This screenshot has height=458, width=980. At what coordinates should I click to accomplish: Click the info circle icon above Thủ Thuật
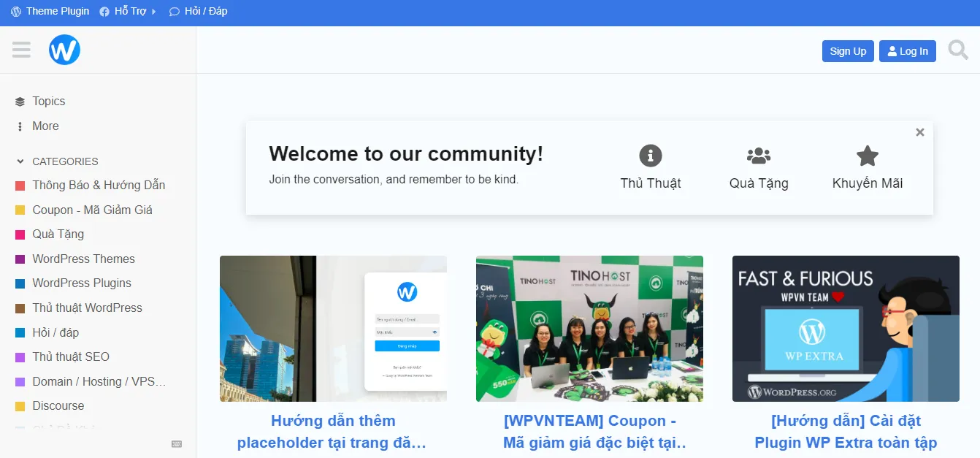(x=651, y=156)
